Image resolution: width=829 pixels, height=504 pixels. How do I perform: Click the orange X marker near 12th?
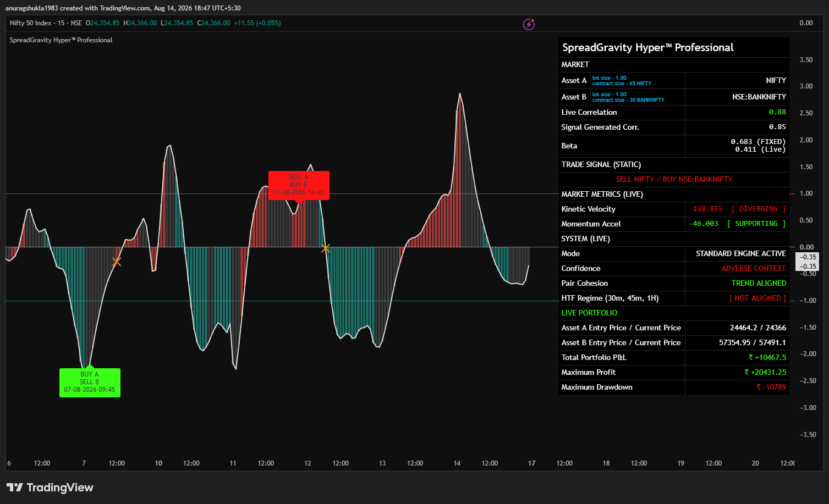[x=325, y=248]
